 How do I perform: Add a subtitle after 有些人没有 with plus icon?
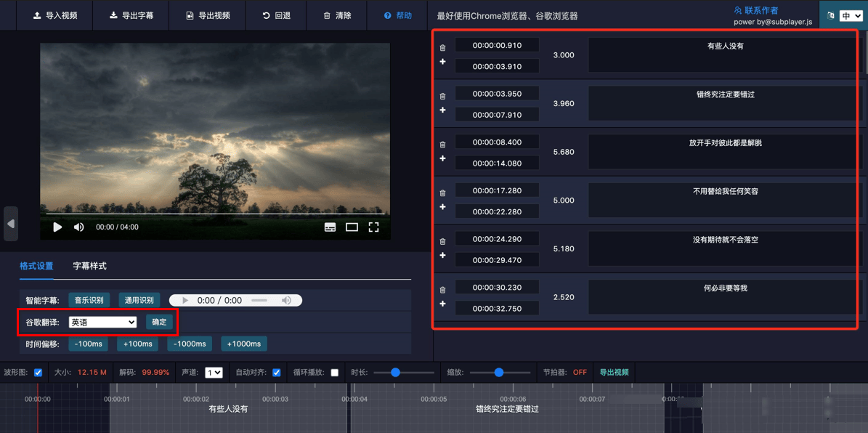[x=442, y=62]
